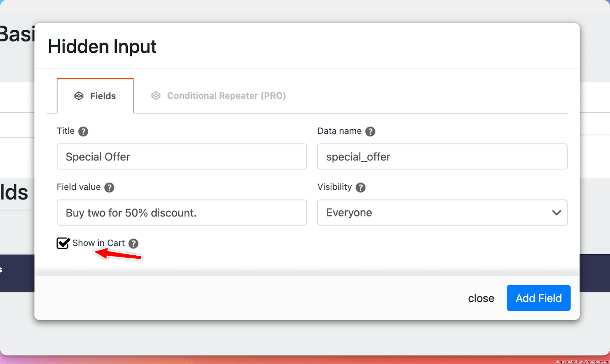This screenshot has height=364, width=610.
Task: Open the Conditional Repeater (PRO) tab
Action: tap(226, 96)
